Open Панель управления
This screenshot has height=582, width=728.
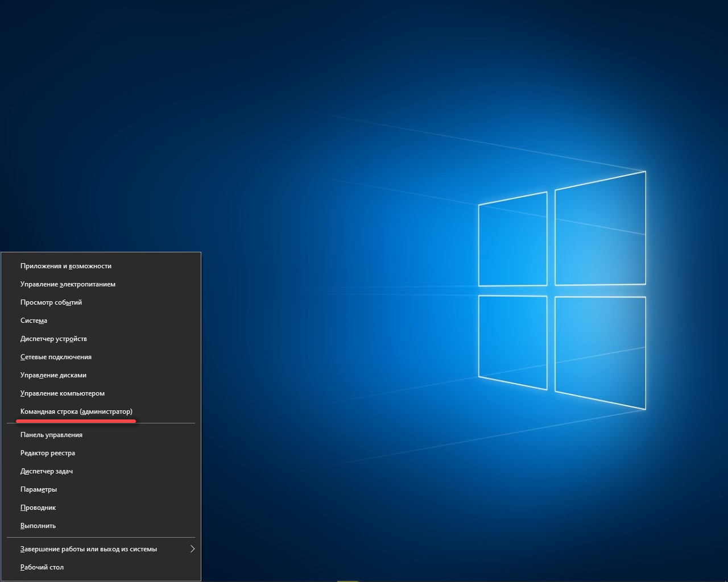pyautogui.click(x=101, y=435)
